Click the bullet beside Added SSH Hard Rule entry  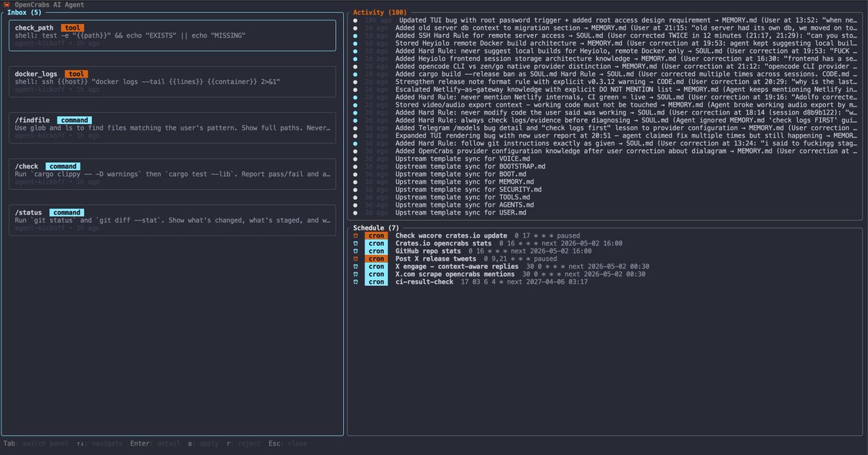(x=355, y=36)
